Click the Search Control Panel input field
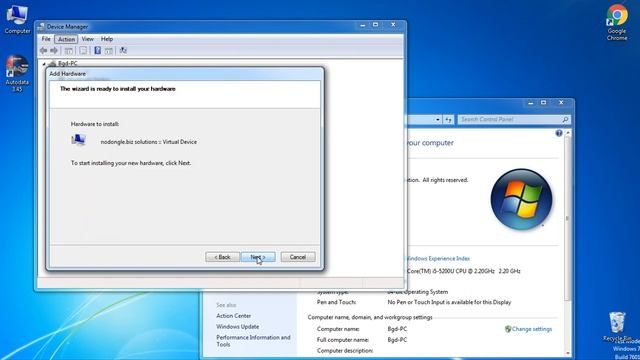The height and width of the screenshot is (360, 640). pyautogui.click(x=510, y=120)
